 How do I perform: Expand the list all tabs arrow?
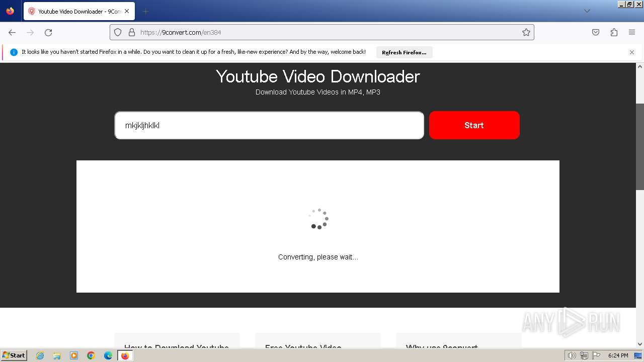pyautogui.click(x=587, y=11)
